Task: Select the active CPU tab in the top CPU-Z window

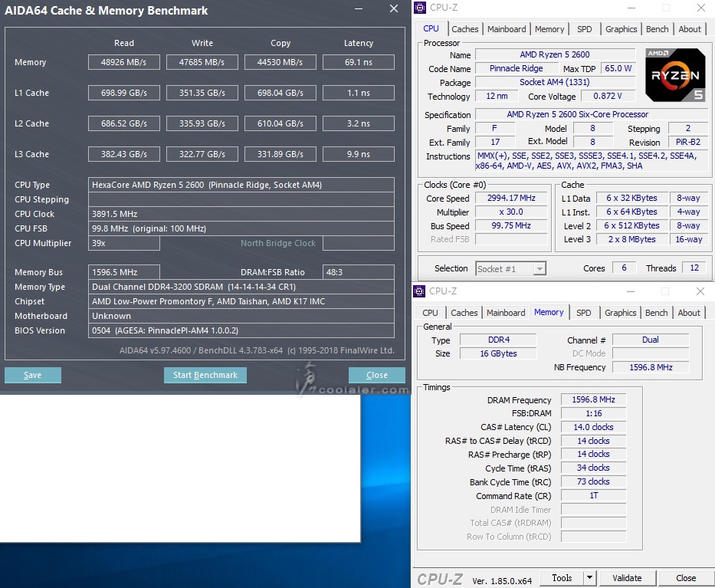Action: click(431, 28)
